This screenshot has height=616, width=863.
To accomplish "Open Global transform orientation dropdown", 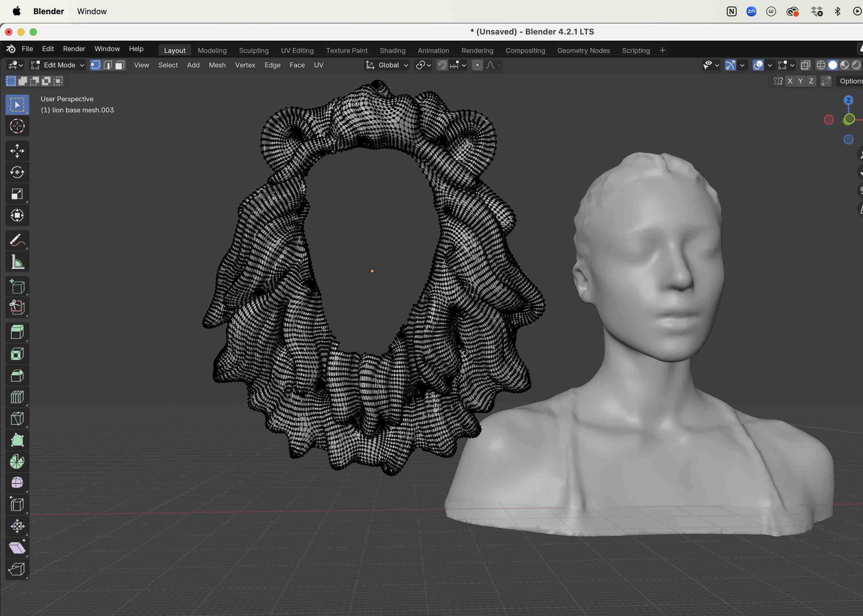I will [x=386, y=65].
